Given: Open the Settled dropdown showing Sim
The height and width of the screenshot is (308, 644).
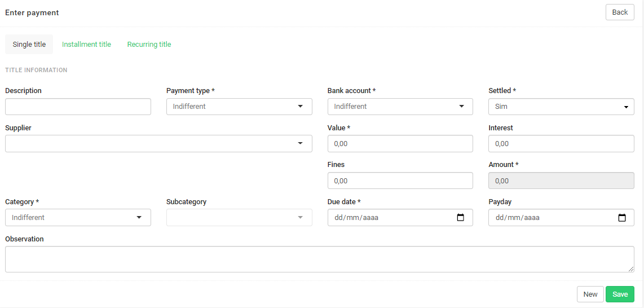Looking at the screenshot, I should click(561, 107).
